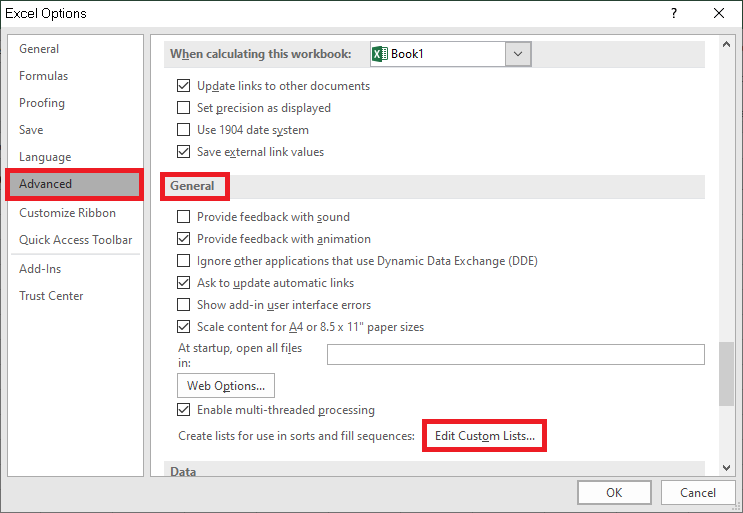743x513 pixels.
Task: Enable Provide feedback with sound
Action: click(183, 217)
